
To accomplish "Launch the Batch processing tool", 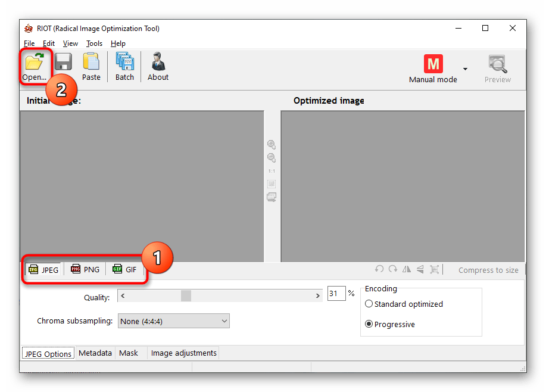I will [124, 67].
